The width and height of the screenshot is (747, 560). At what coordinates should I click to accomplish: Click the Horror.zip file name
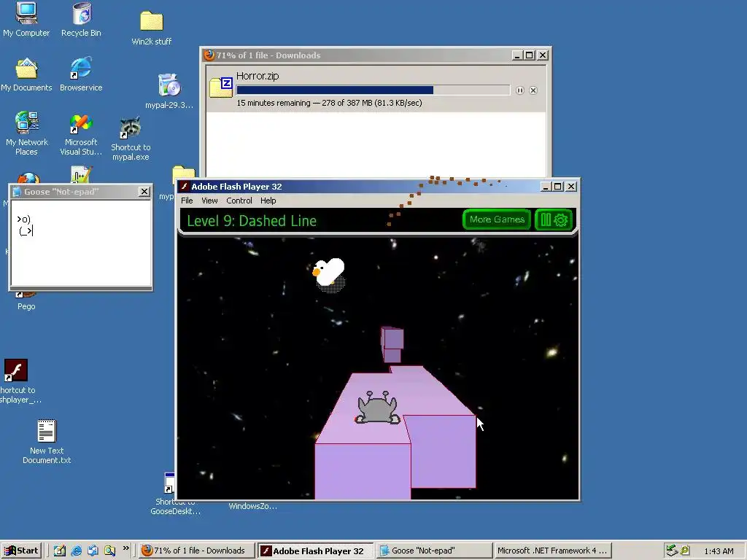(x=258, y=76)
